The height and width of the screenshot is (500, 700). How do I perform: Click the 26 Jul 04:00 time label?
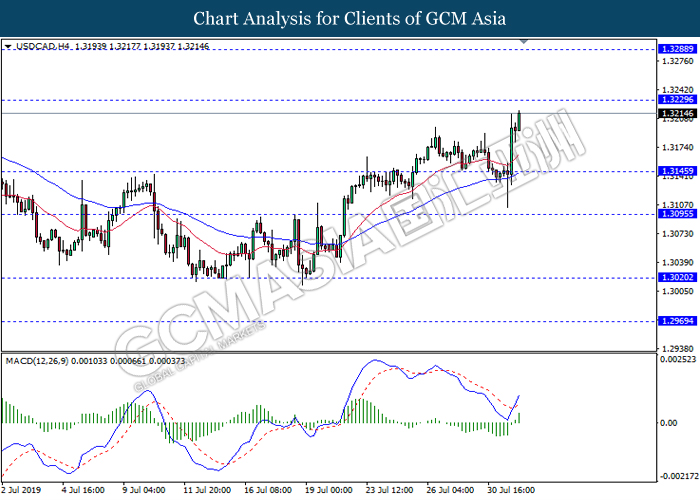(x=450, y=490)
